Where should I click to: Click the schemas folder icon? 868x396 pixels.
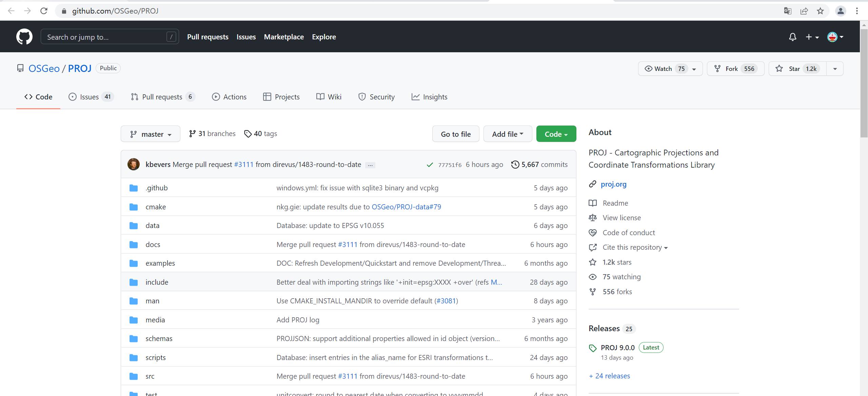click(x=134, y=339)
